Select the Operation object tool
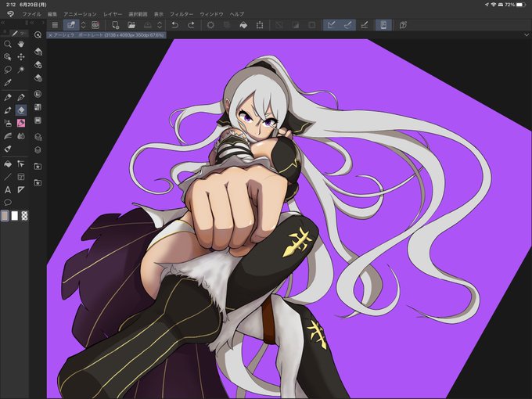The height and width of the screenshot is (399, 532). click(x=8, y=57)
